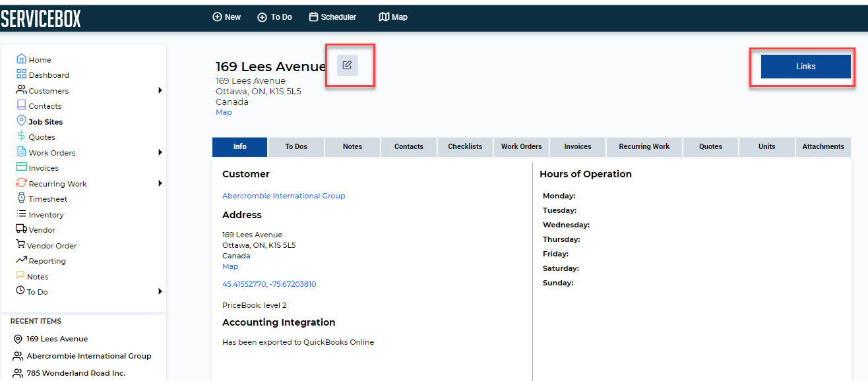Click the Customers people icon
This screenshot has height=381, width=868.
click(21, 90)
